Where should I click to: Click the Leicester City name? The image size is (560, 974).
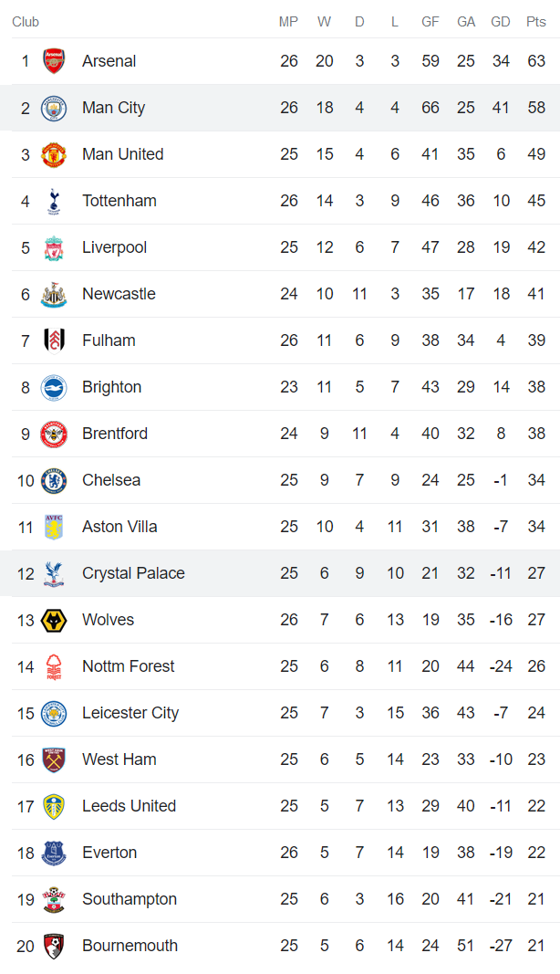(x=129, y=713)
